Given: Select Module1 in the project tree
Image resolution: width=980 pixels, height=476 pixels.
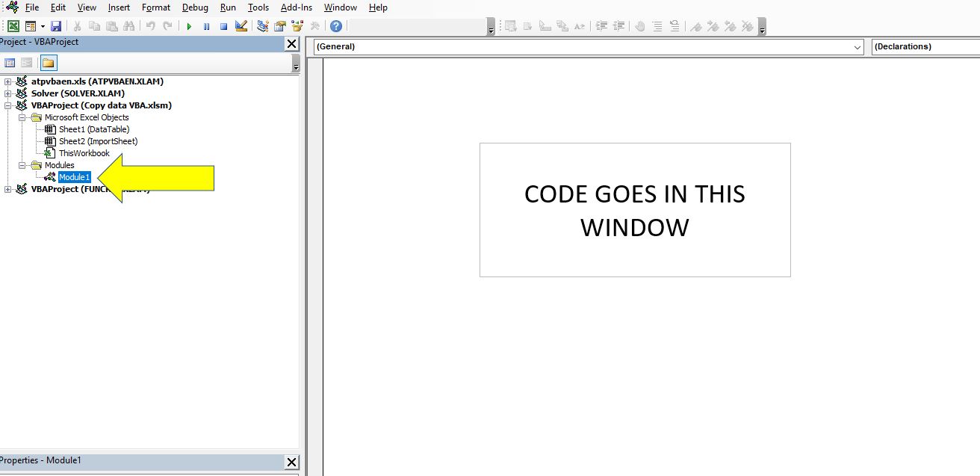Looking at the screenshot, I should click(x=74, y=177).
